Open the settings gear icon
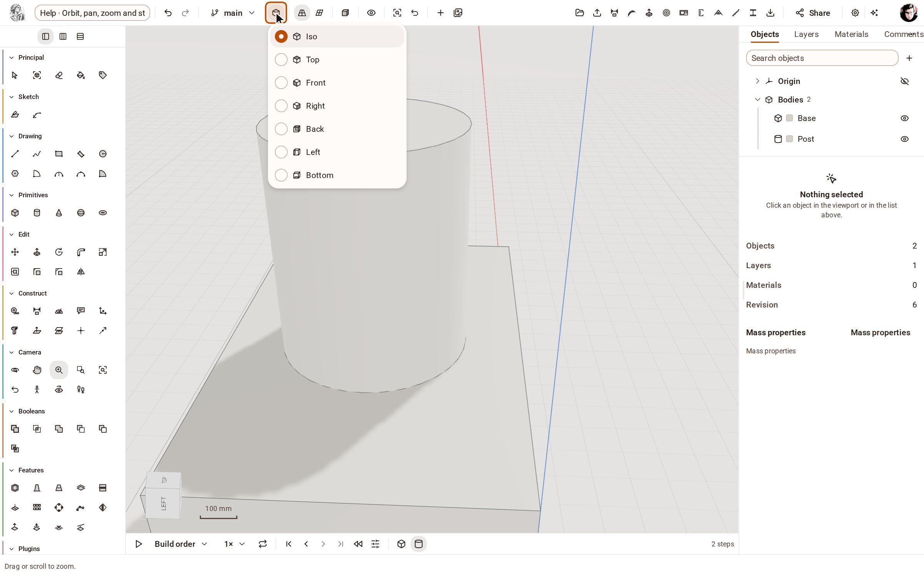 click(x=855, y=13)
